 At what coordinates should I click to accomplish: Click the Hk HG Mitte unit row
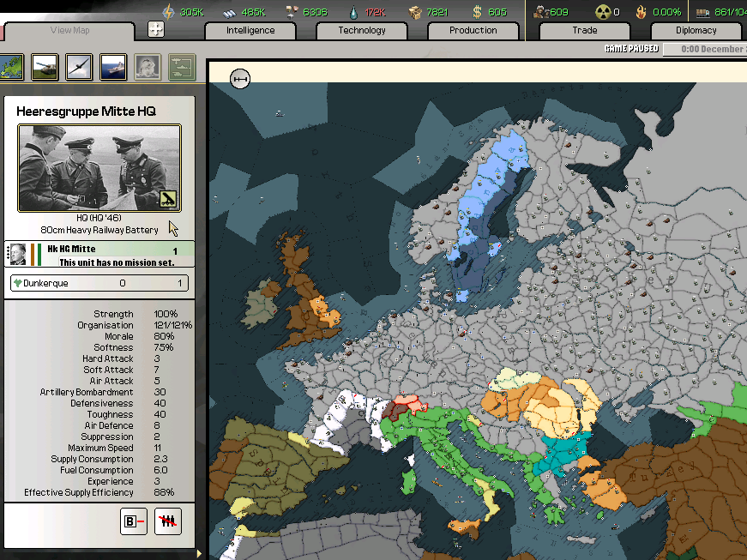(x=111, y=255)
